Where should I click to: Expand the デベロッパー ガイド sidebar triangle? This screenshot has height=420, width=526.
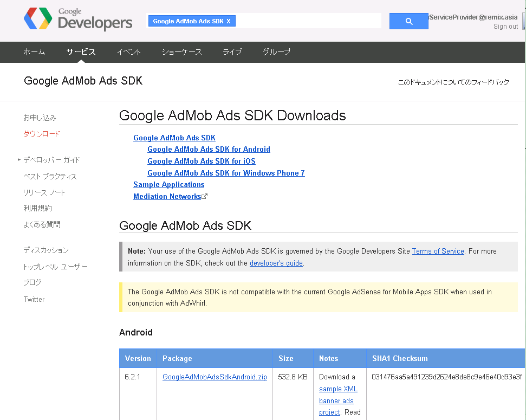19,160
